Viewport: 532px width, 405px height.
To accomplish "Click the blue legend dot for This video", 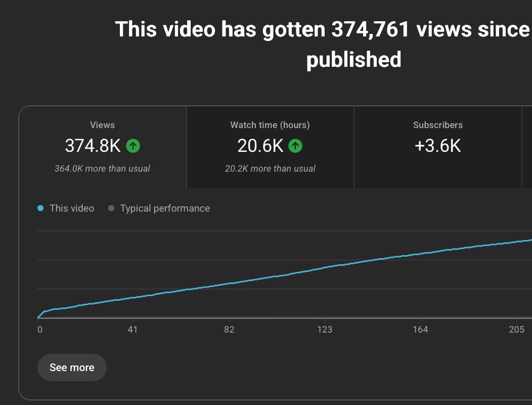I will [40, 208].
